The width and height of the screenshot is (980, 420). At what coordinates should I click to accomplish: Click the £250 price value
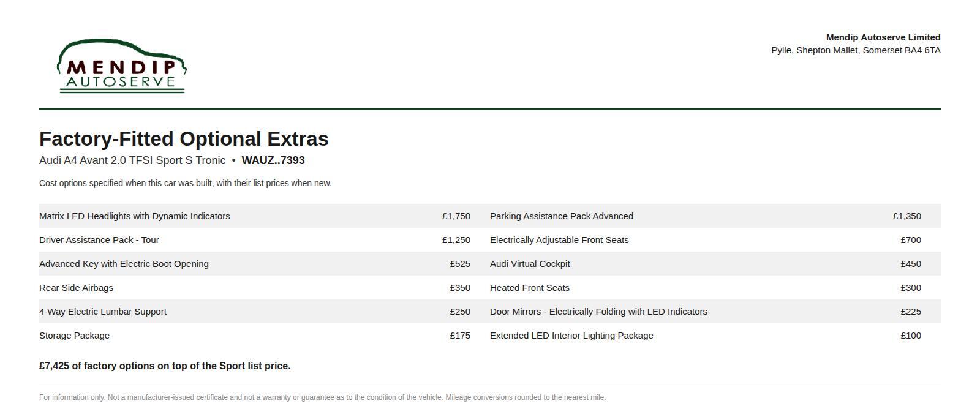click(460, 312)
